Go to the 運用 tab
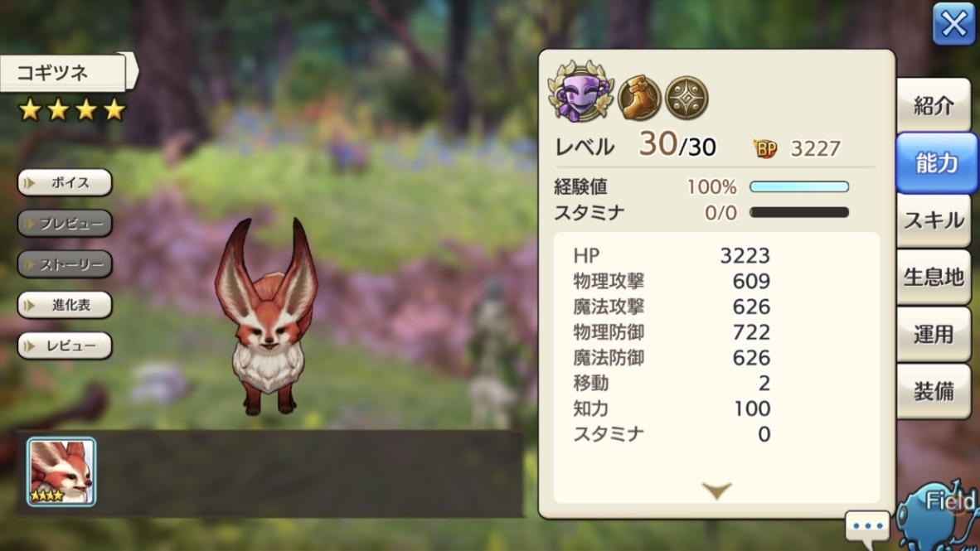The height and width of the screenshot is (551, 980). click(x=934, y=334)
